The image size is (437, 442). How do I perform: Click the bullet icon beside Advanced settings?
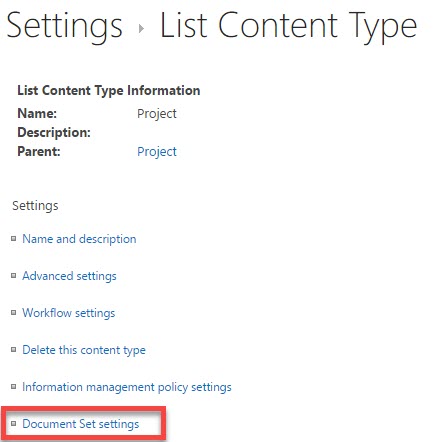13,276
